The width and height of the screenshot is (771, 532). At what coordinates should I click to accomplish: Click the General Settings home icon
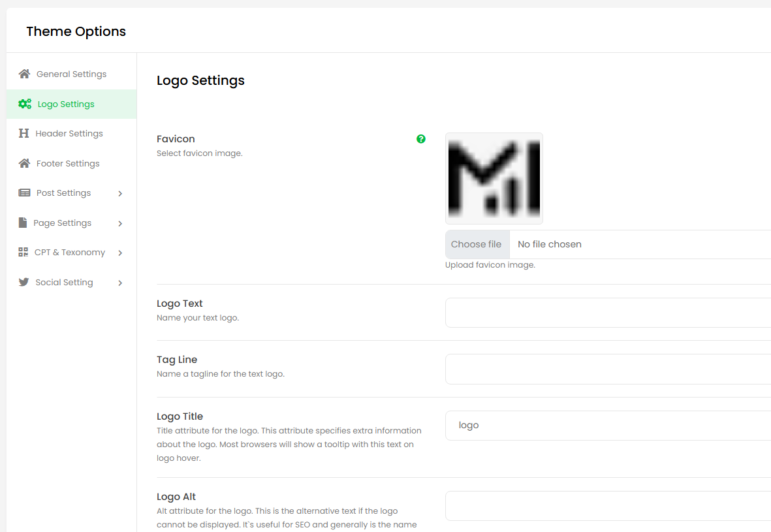[24, 74]
